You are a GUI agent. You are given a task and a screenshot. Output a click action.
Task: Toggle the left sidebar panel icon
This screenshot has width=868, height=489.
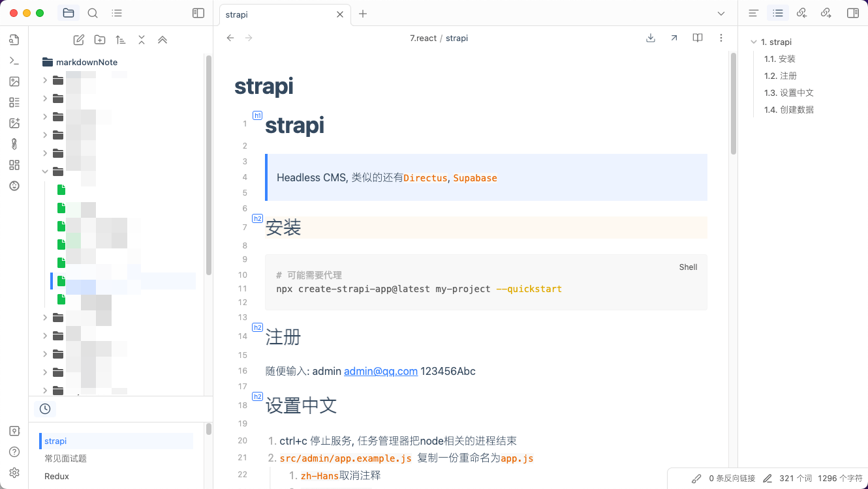pos(198,13)
